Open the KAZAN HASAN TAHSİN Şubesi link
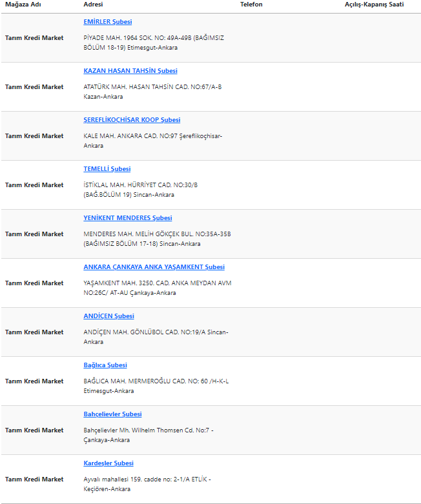 tap(130, 71)
